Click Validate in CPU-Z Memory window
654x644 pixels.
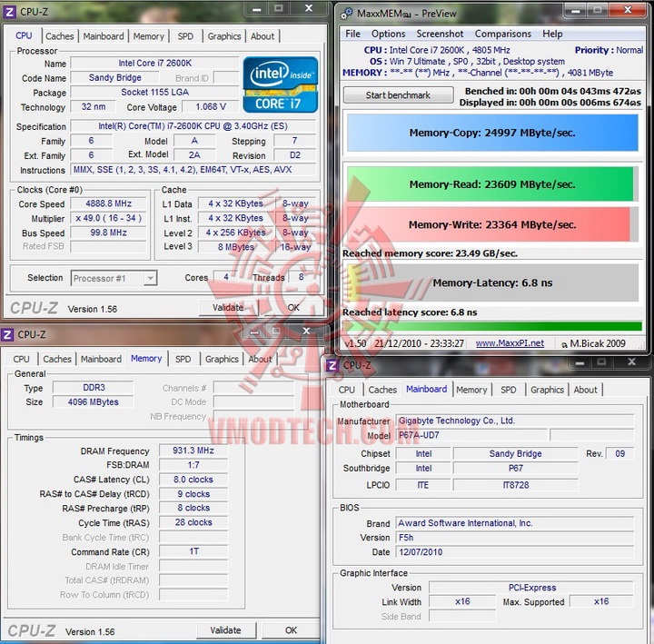pyautogui.click(x=225, y=630)
